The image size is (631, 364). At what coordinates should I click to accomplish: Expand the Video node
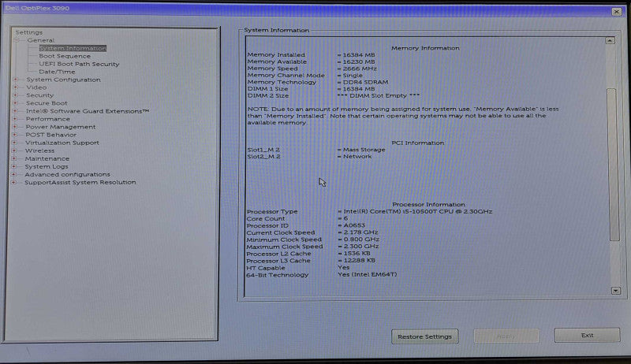[16, 87]
